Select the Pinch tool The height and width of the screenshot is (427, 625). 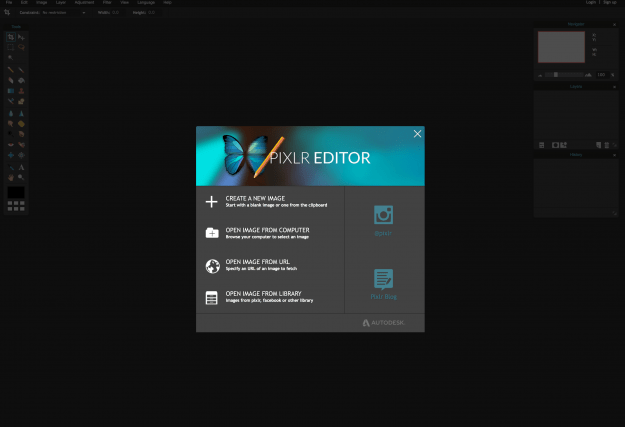pyautogui.click(x=22, y=155)
